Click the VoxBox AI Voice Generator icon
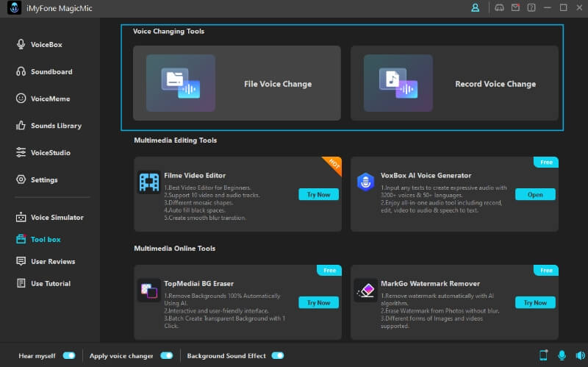Screen dimensions: 588x367 point(365,182)
